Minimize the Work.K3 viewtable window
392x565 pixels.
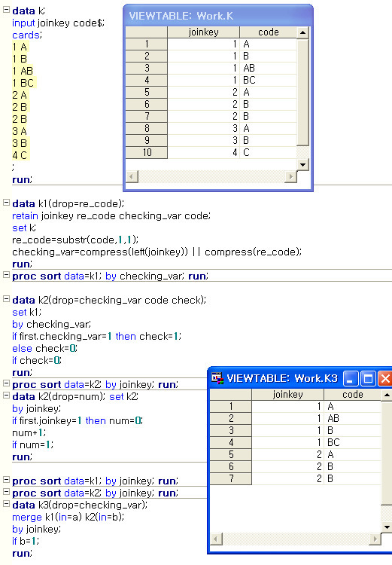350,378
